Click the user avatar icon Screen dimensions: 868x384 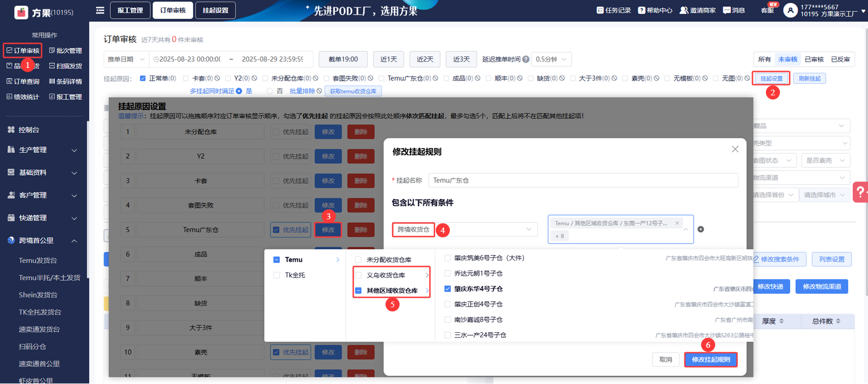click(790, 10)
